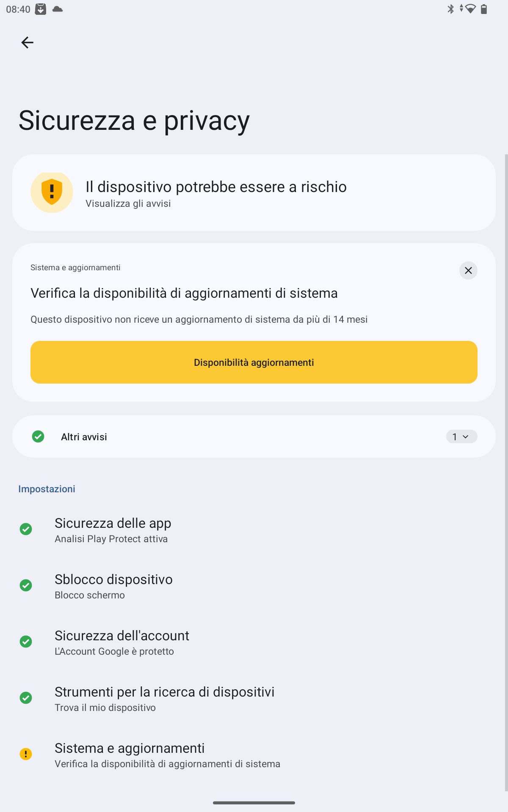
Task: Tap the Bluetooth status bar icon
Action: click(x=450, y=9)
